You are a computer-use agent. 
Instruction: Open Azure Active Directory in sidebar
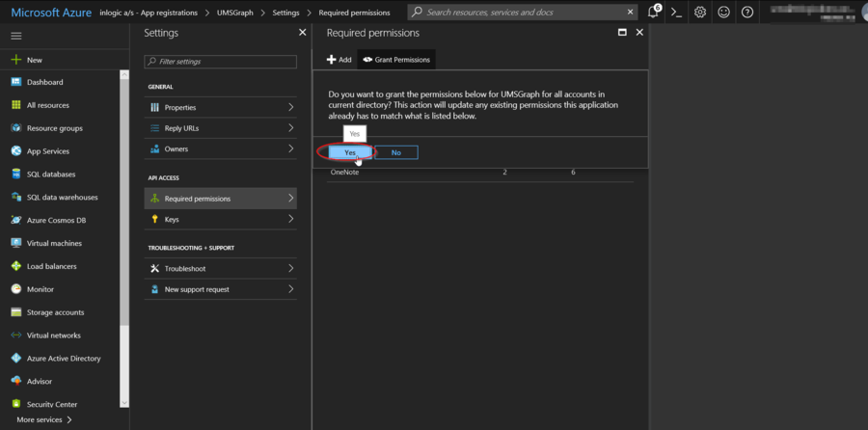(x=64, y=359)
